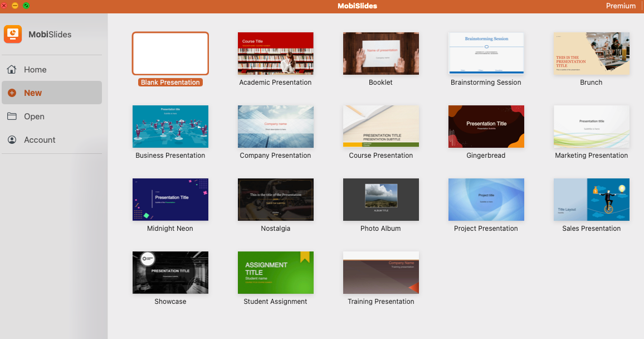
Task: Open the Brainstorming Session template
Action: point(486,54)
